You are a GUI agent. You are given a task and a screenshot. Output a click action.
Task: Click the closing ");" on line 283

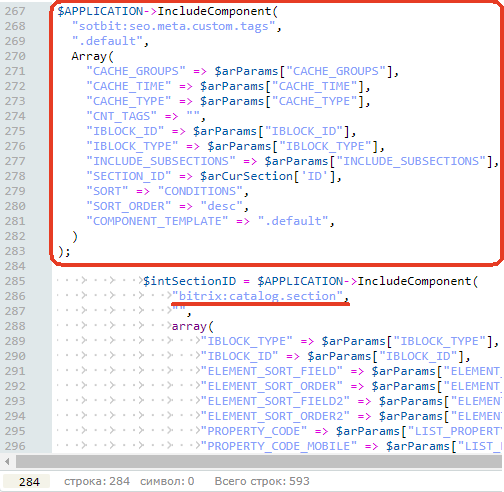[x=64, y=252]
